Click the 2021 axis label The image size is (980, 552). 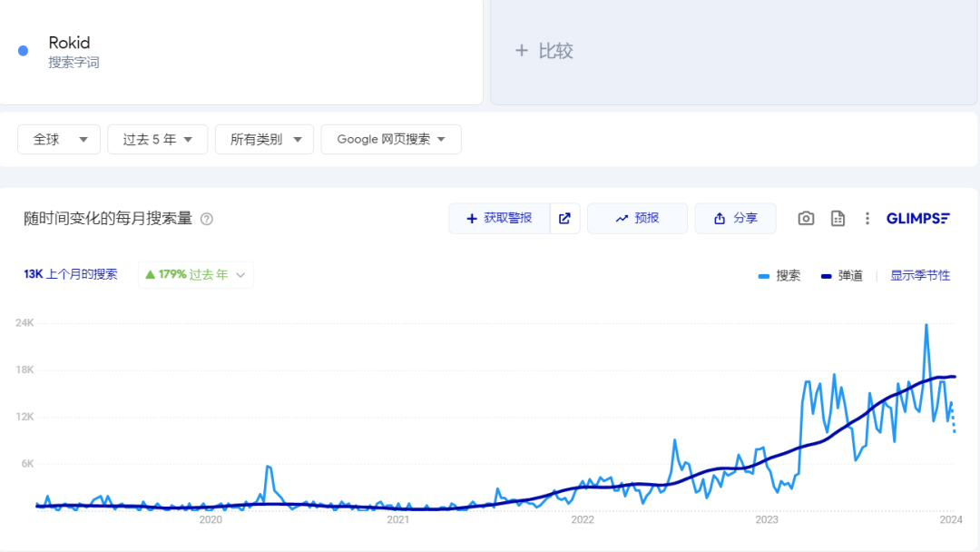[x=397, y=519]
